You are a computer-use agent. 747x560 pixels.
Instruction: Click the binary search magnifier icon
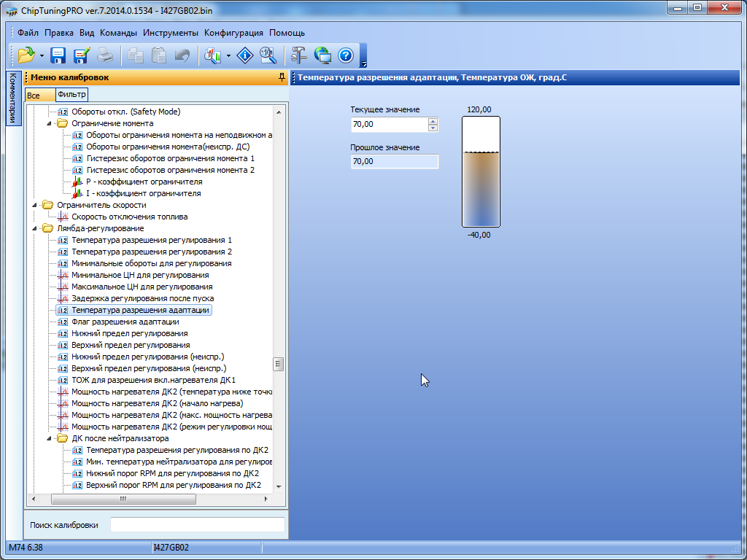pos(268,55)
